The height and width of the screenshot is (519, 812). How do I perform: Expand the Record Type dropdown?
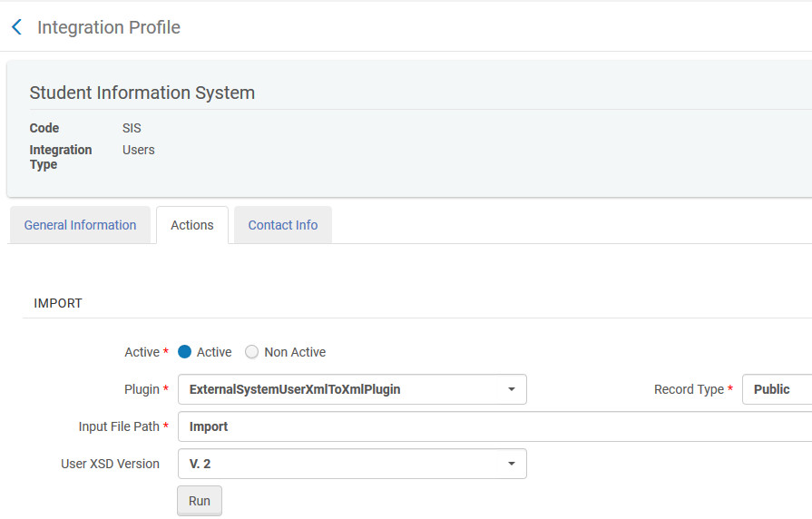point(776,389)
